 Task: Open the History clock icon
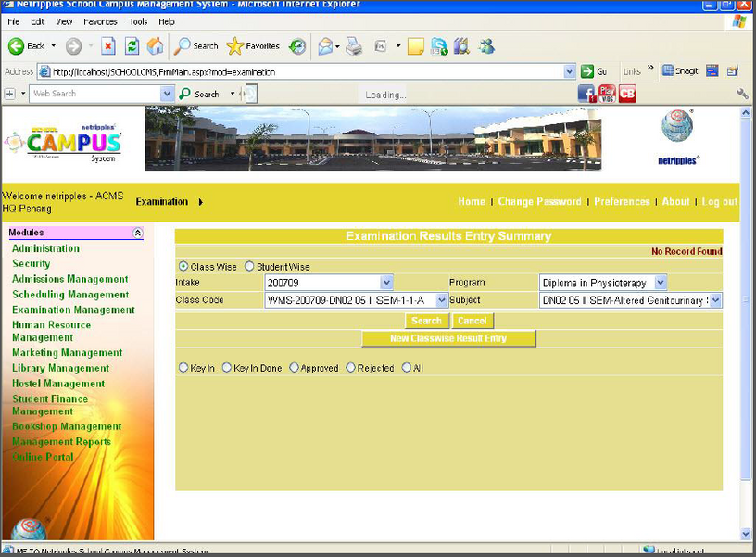click(297, 46)
